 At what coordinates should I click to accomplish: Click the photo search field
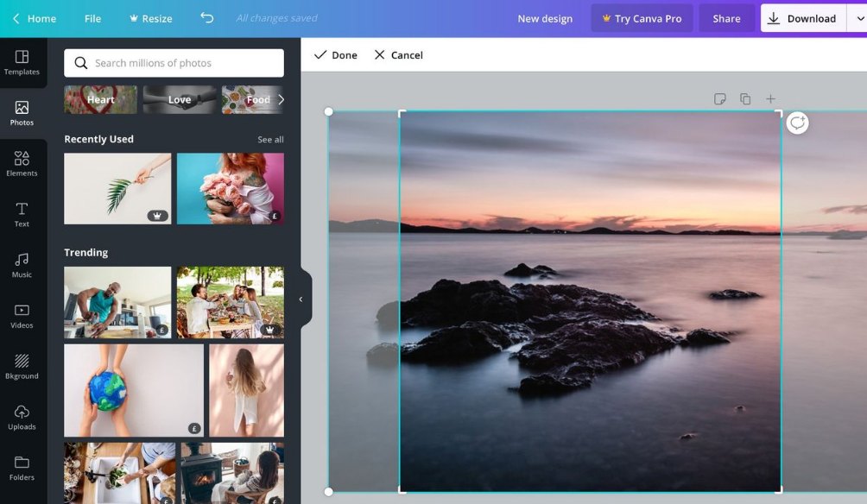coord(174,63)
